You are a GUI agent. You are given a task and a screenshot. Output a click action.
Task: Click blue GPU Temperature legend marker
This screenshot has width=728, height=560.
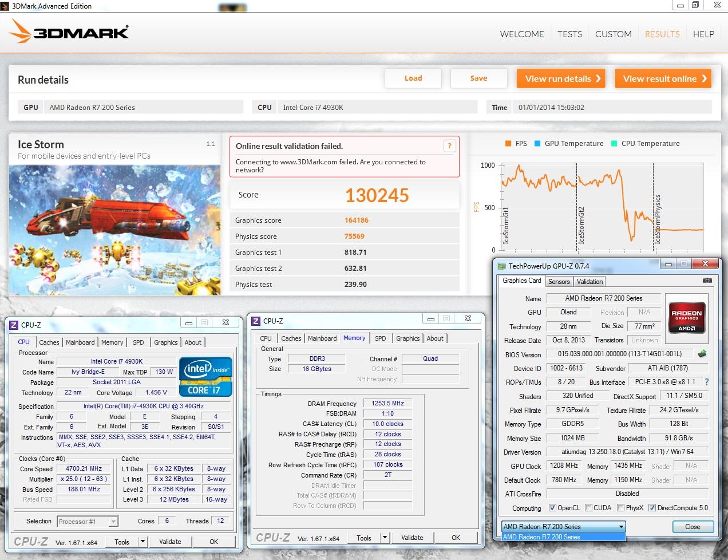[x=537, y=144]
